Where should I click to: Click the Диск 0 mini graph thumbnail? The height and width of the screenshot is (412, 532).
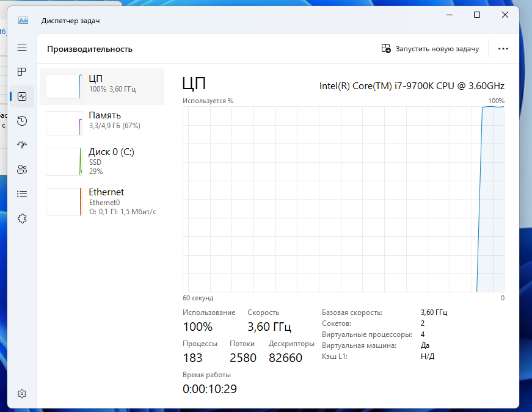[64, 162]
